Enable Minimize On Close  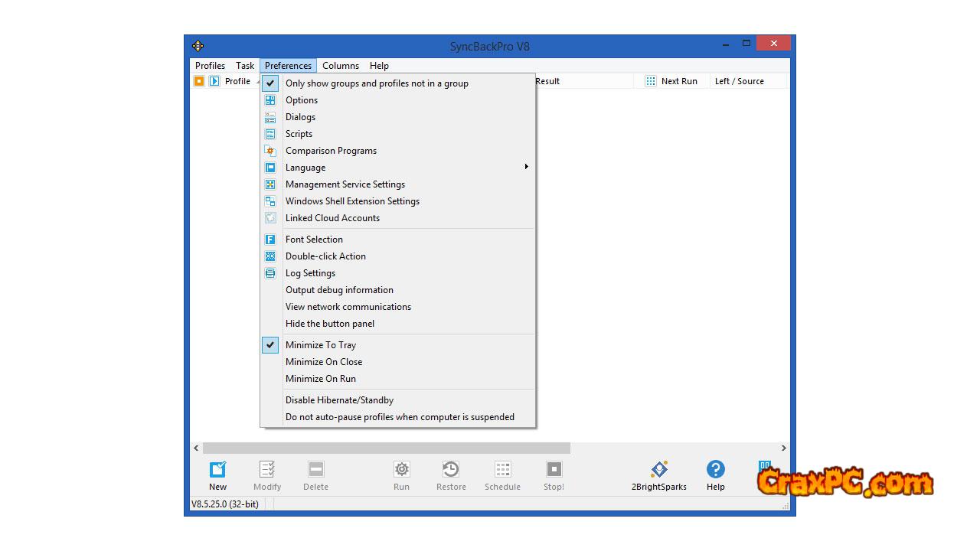coord(398,362)
